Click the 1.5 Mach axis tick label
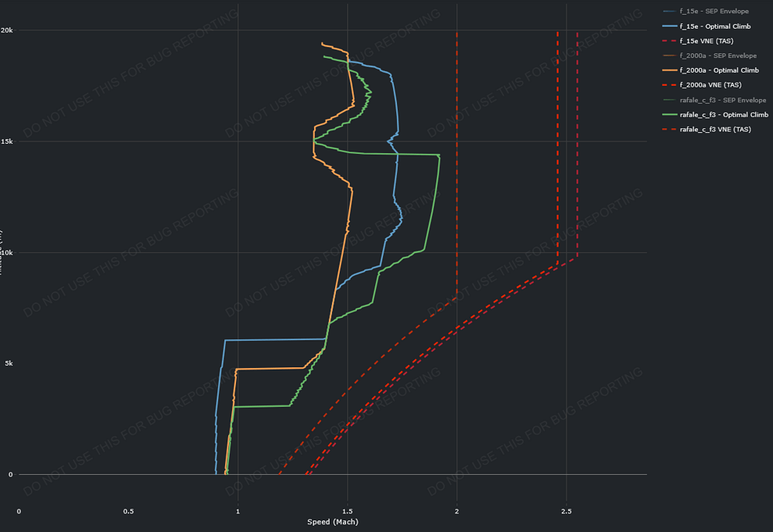The image size is (773, 532). pyautogui.click(x=347, y=511)
